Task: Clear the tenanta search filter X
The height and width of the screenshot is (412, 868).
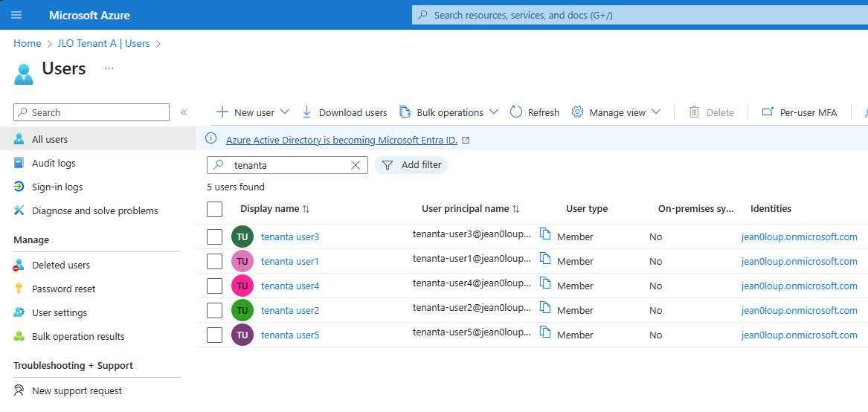Action: coord(356,165)
